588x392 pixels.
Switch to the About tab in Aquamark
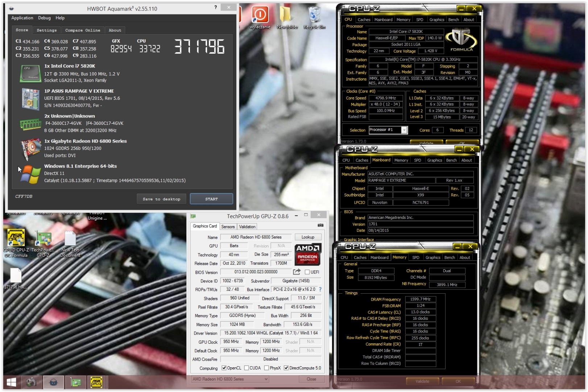click(x=115, y=30)
